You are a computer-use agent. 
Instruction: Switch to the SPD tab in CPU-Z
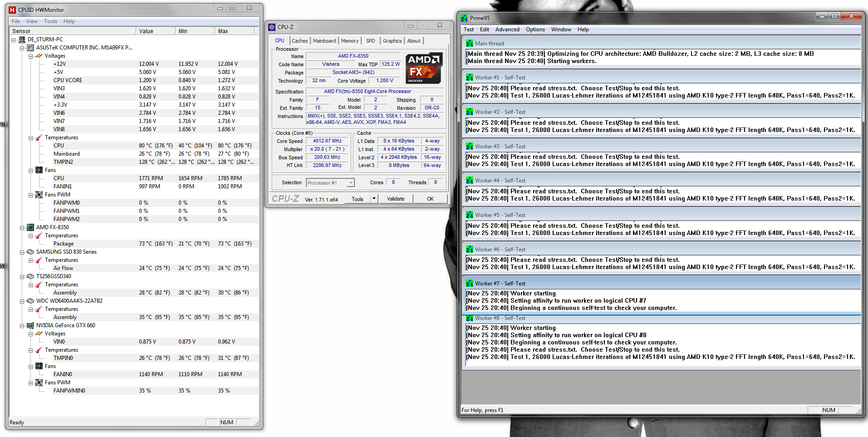pos(371,41)
